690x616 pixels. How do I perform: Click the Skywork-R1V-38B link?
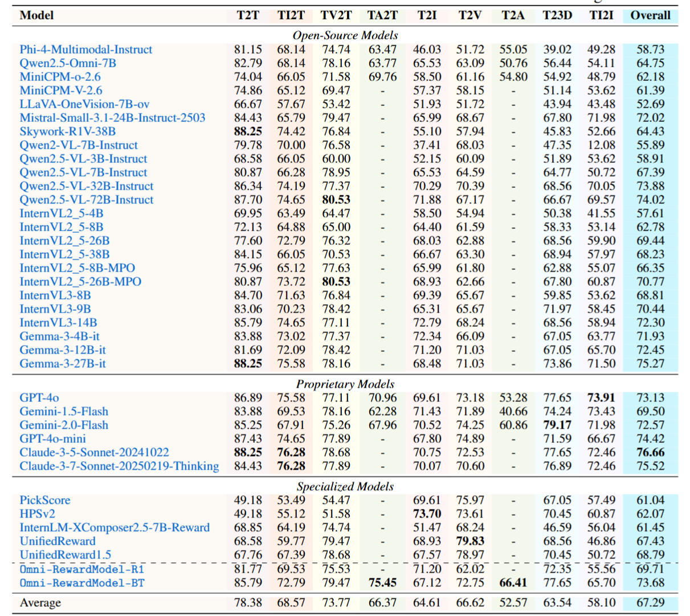pos(68,132)
